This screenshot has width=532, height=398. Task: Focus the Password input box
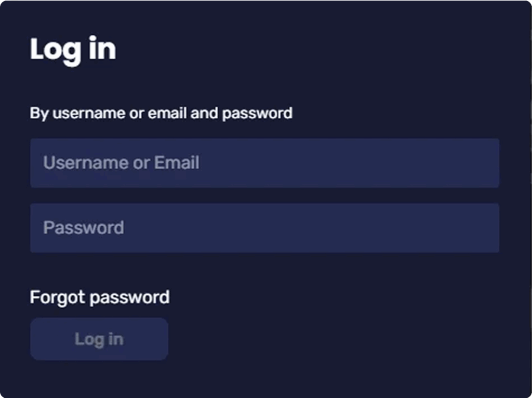[x=264, y=228]
